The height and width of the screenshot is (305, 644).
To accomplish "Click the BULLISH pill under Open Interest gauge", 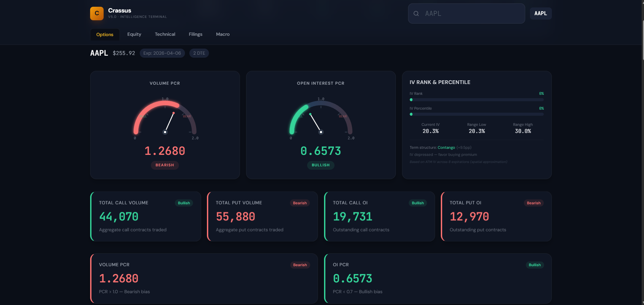I will click(321, 165).
